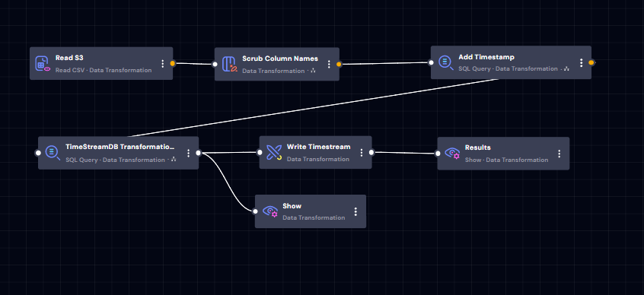Select the Read S3 node title
The image size is (644, 295).
(69, 58)
